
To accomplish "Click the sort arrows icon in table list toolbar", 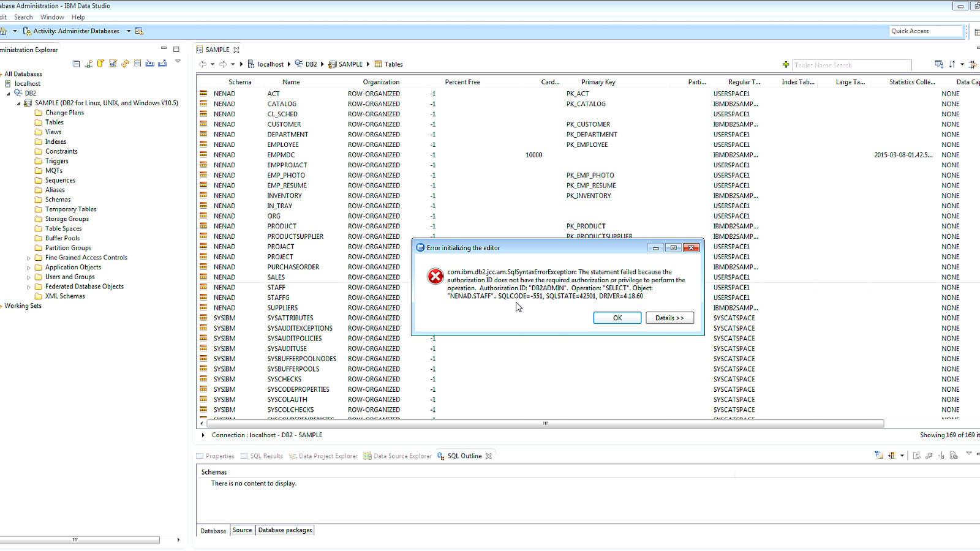I will pyautogui.click(x=952, y=64).
